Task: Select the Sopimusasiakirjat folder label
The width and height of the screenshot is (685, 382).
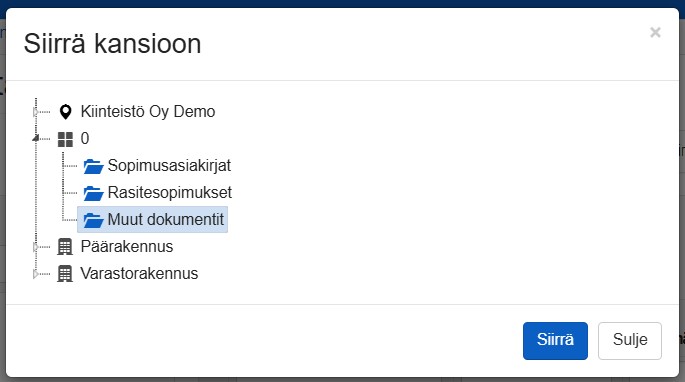Action: point(169,166)
